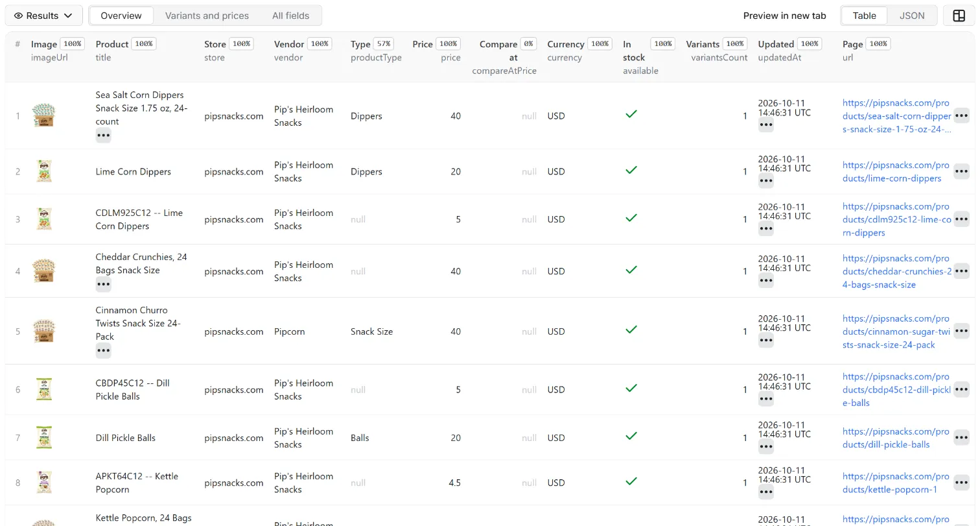
Task: Expand the Sea Salt Corn Dippers title ellipsis
Action: tap(103, 136)
